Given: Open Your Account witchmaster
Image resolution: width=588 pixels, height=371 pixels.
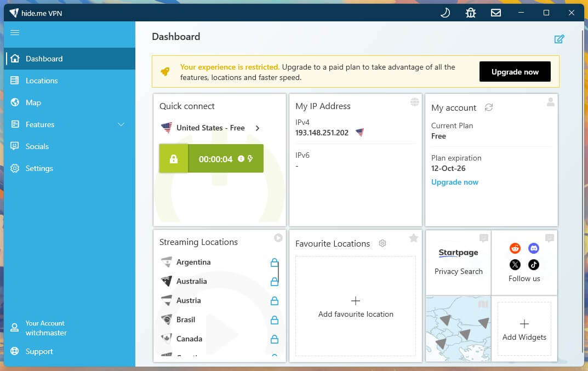Looking at the screenshot, I should pyautogui.click(x=70, y=328).
